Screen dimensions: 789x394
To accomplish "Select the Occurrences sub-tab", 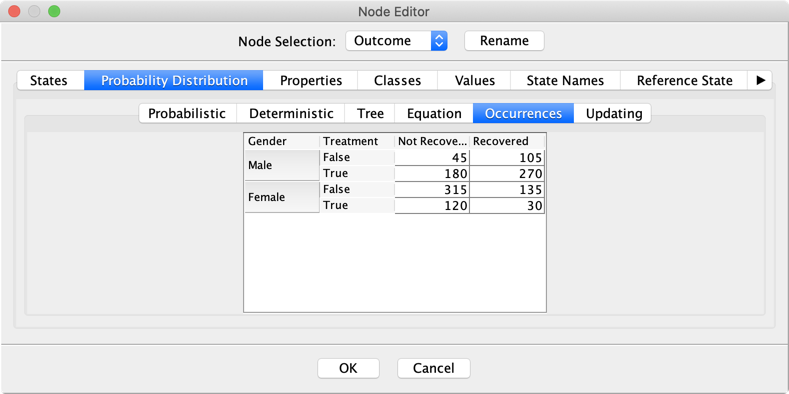I will pyautogui.click(x=523, y=113).
